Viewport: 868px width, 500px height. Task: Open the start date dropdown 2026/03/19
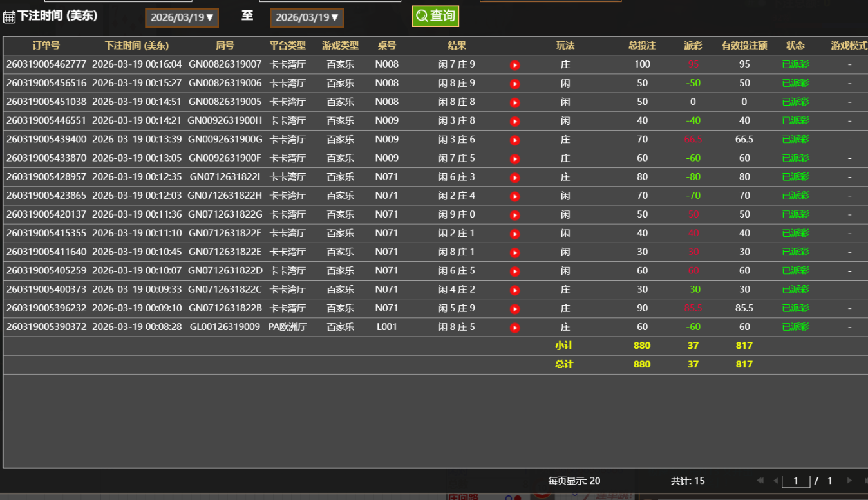coord(182,17)
